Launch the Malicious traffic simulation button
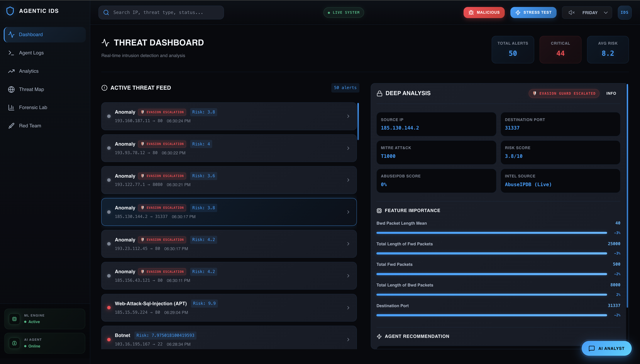 click(x=484, y=12)
